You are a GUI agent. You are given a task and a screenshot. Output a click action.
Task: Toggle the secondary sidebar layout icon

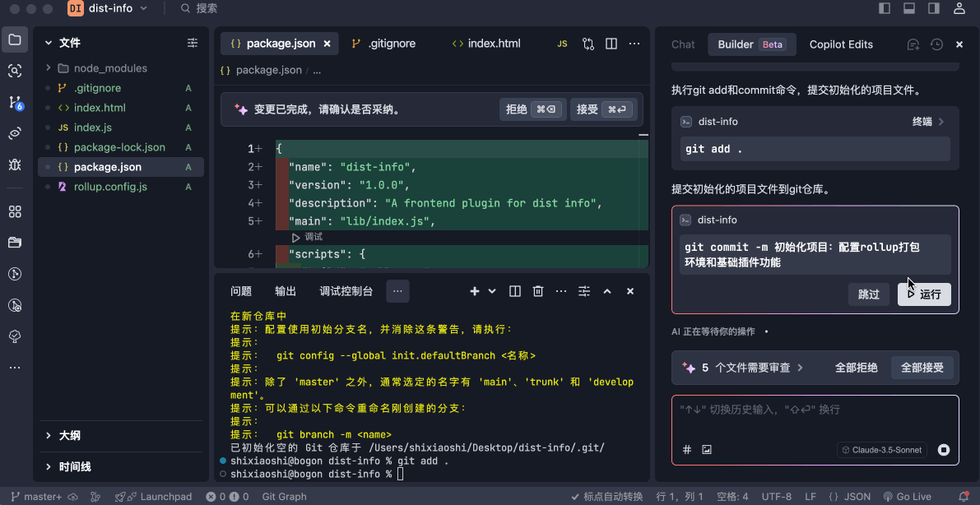(x=934, y=8)
